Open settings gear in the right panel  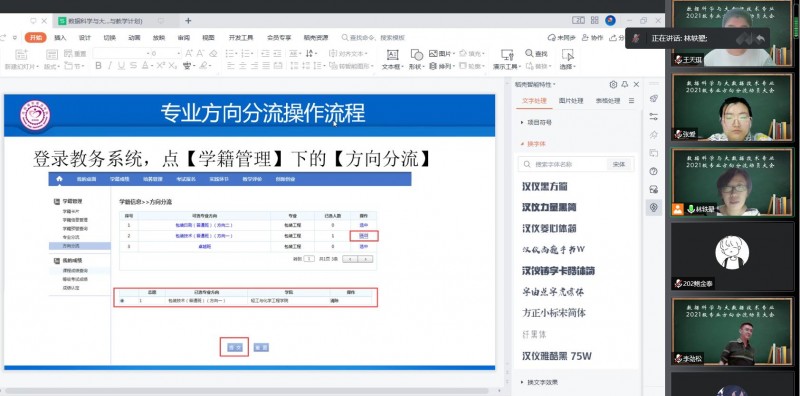click(x=613, y=84)
